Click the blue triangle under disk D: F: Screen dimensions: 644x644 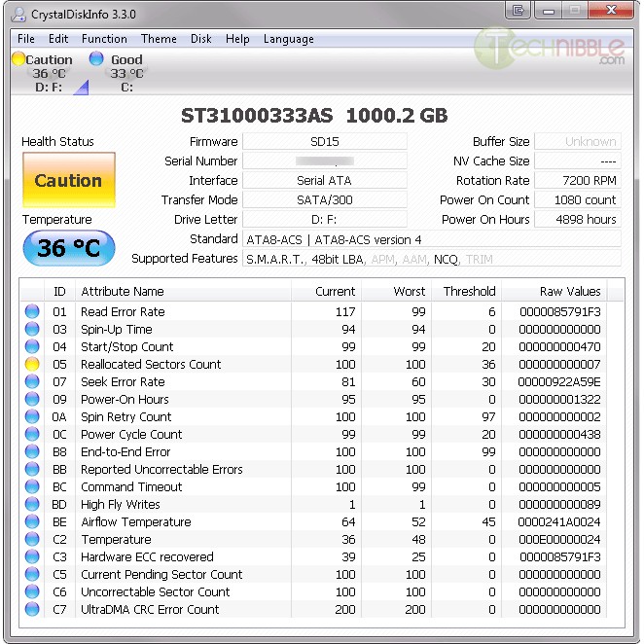[81, 89]
